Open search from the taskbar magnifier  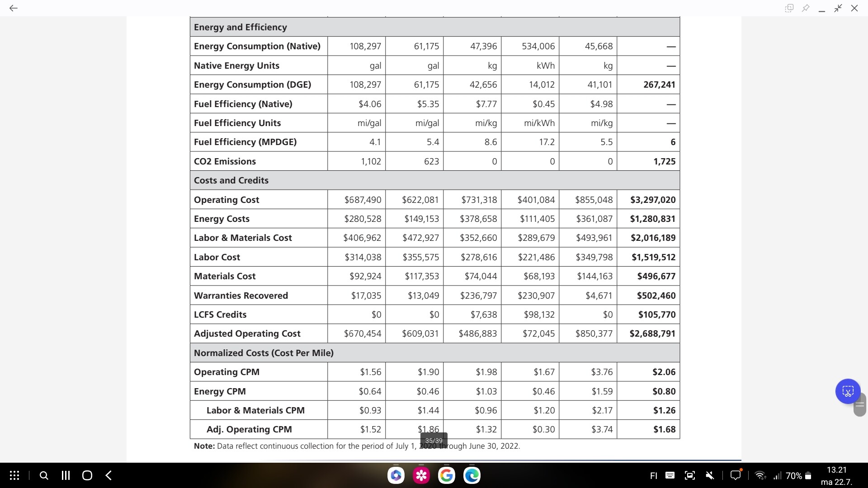point(44,475)
